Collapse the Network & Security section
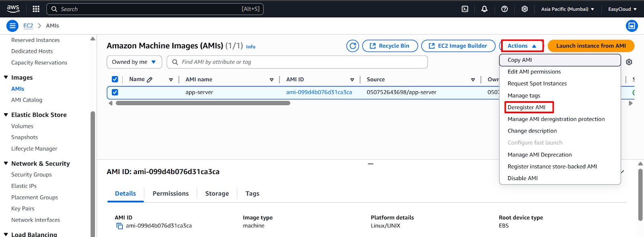The image size is (644, 237). [6, 163]
